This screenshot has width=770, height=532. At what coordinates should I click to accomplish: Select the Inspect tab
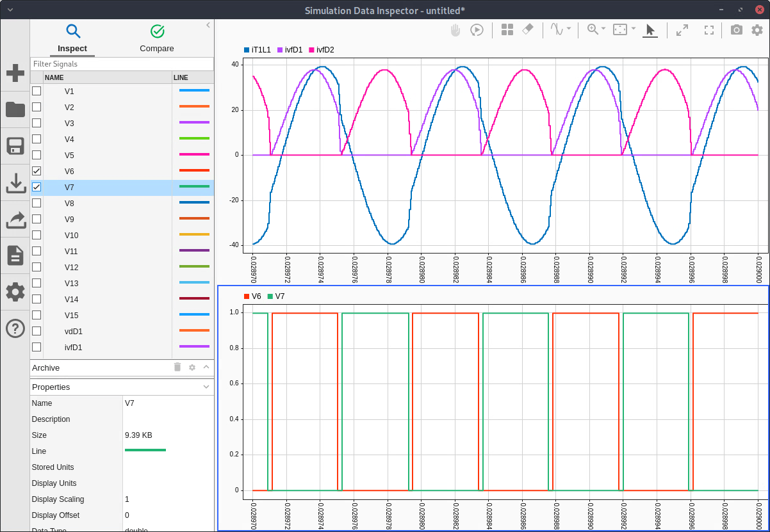tap(72, 39)
